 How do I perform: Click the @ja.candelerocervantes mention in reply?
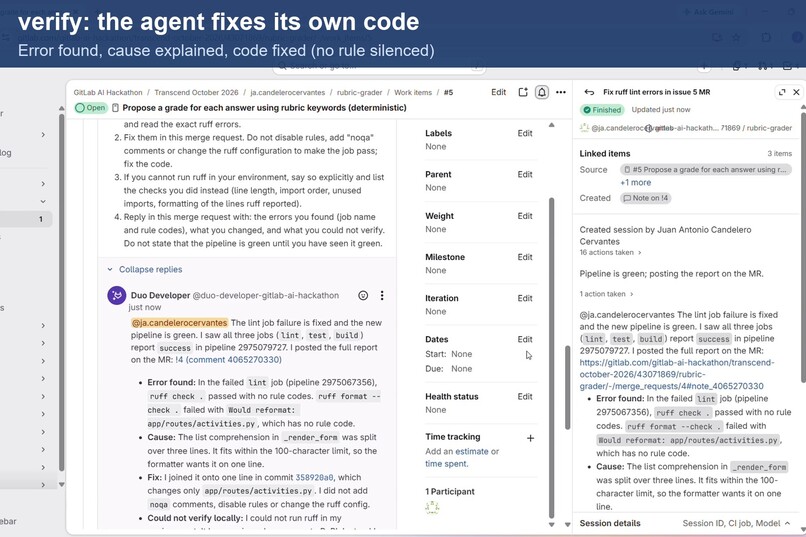pyautogui.click(x=179, y=323)
